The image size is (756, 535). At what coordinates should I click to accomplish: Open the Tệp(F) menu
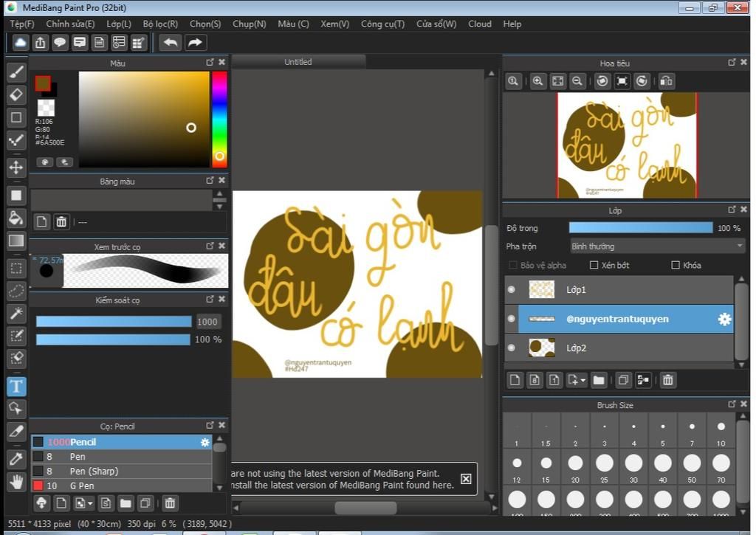22,24
